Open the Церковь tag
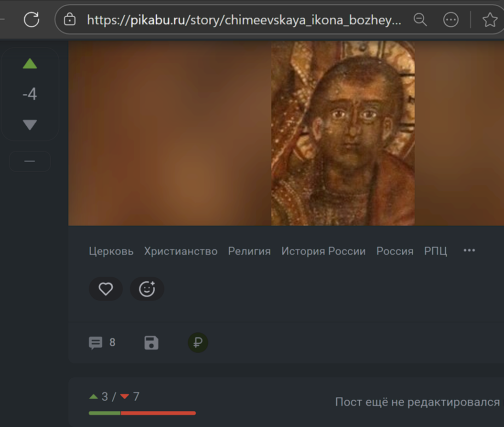Viewport: 504px width, 427px height. coord(111,251)
